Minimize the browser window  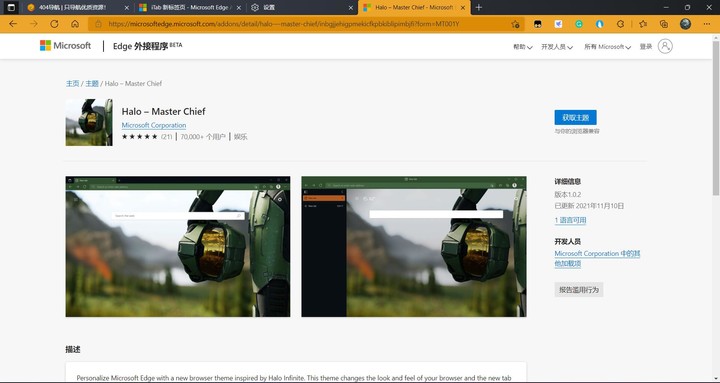point(666,7)
